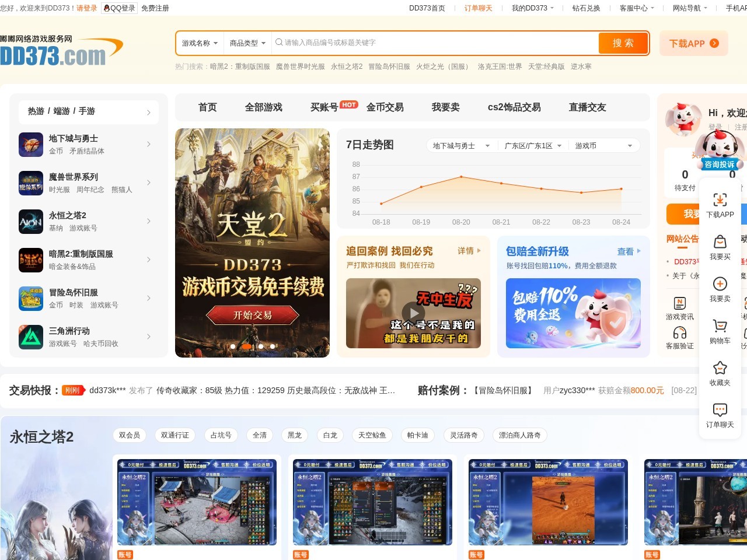The width and height of the screenshot is (747, 560).
Task: Select the 漂泊商人路奇 tag
Action: click(520, 435)
